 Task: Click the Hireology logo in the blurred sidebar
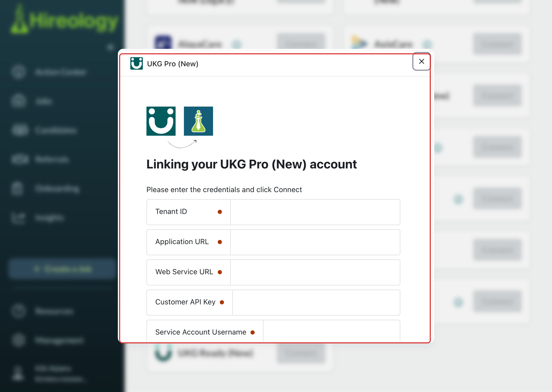(x=64, y=20)
